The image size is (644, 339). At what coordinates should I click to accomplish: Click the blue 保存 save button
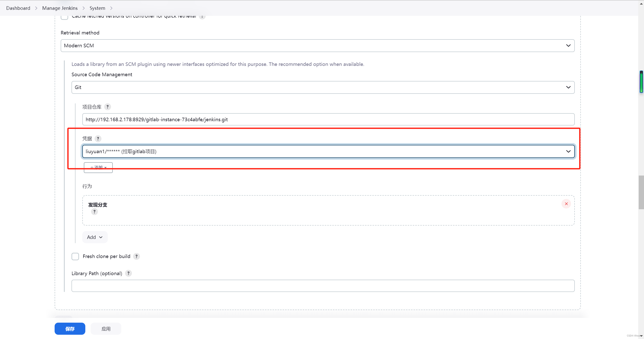(70, 329)
